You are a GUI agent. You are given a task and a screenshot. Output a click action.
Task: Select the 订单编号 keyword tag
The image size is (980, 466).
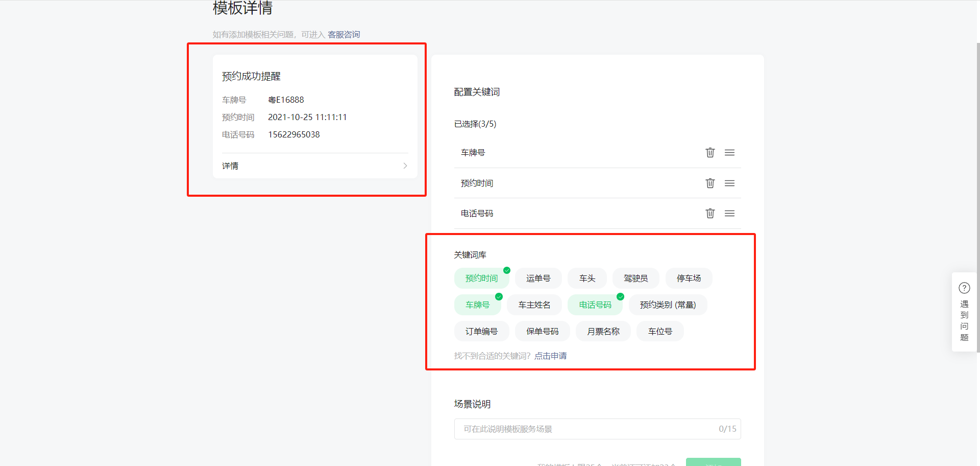481,332
